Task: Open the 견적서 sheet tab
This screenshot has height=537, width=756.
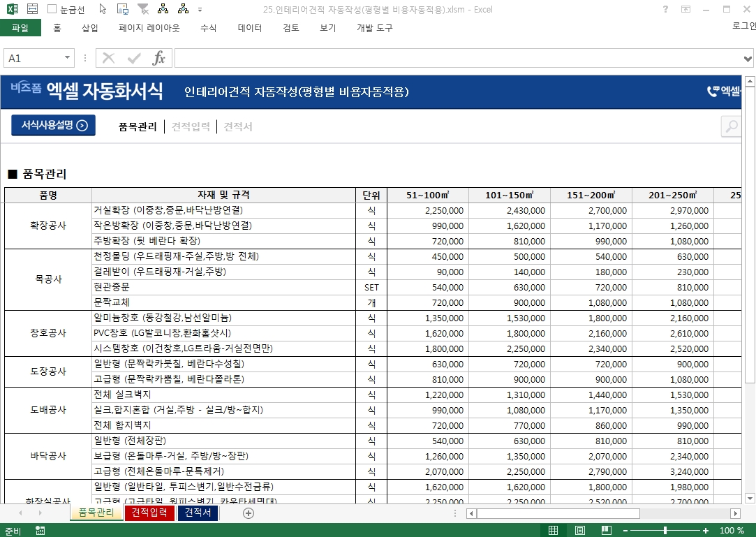Action: coord(198,513)
